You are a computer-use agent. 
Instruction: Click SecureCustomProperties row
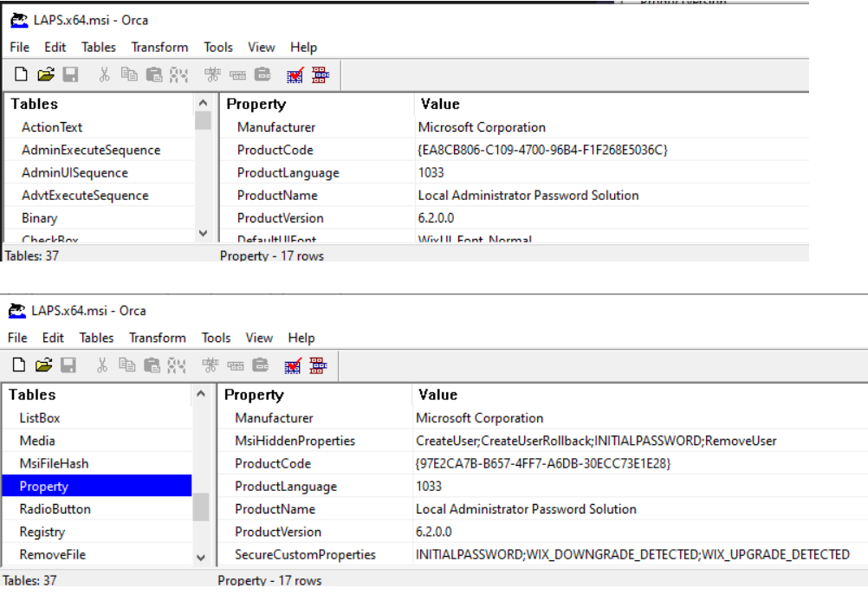pos(543,554)
